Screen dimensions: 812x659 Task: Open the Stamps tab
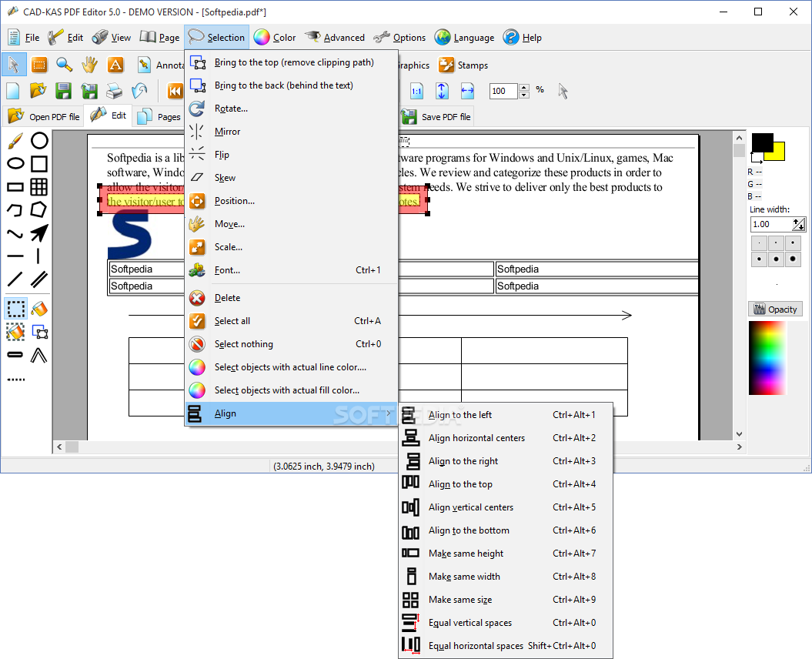[463, 65]
